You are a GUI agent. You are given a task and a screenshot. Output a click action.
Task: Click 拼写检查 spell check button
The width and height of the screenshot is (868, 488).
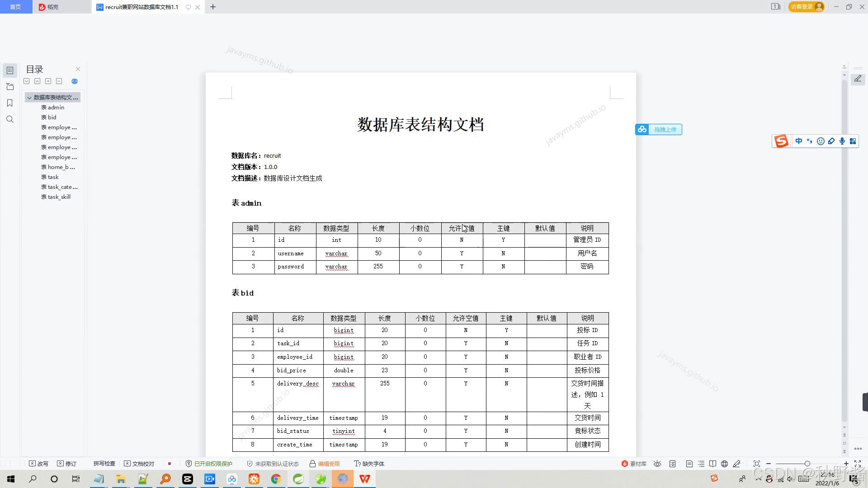click(104, 464)
